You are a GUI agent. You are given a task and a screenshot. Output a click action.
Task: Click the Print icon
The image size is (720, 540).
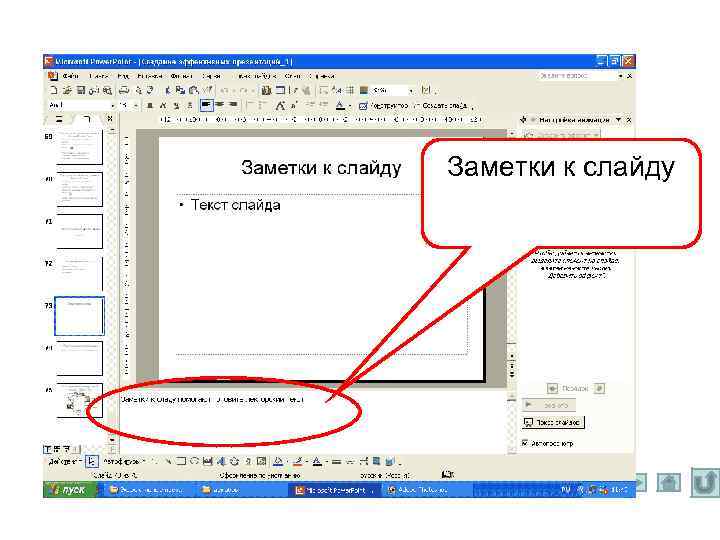[124, 90]
